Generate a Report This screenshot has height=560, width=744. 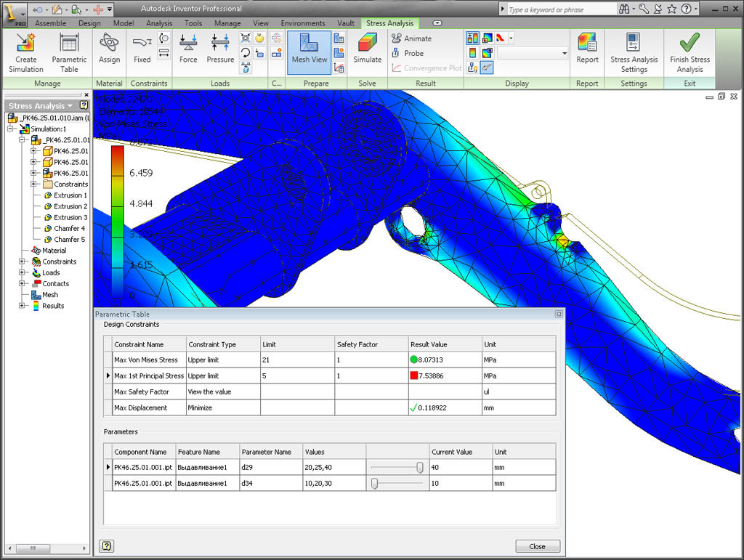[587, 48]
